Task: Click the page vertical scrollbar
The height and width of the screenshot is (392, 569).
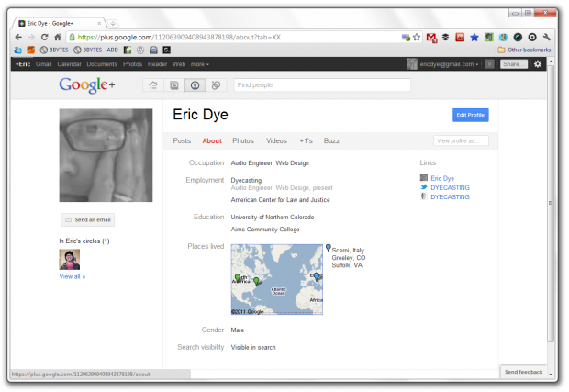Action: 551,203
